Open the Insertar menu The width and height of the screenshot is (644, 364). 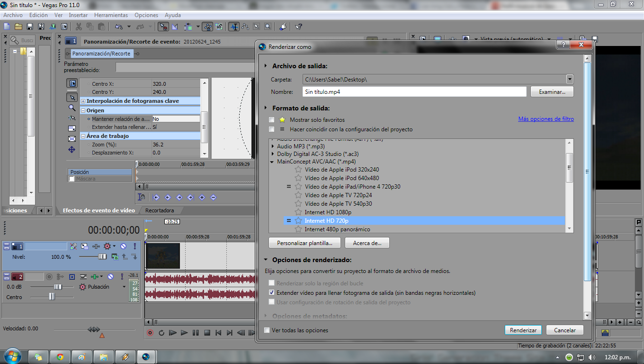(x=78, y=15)
